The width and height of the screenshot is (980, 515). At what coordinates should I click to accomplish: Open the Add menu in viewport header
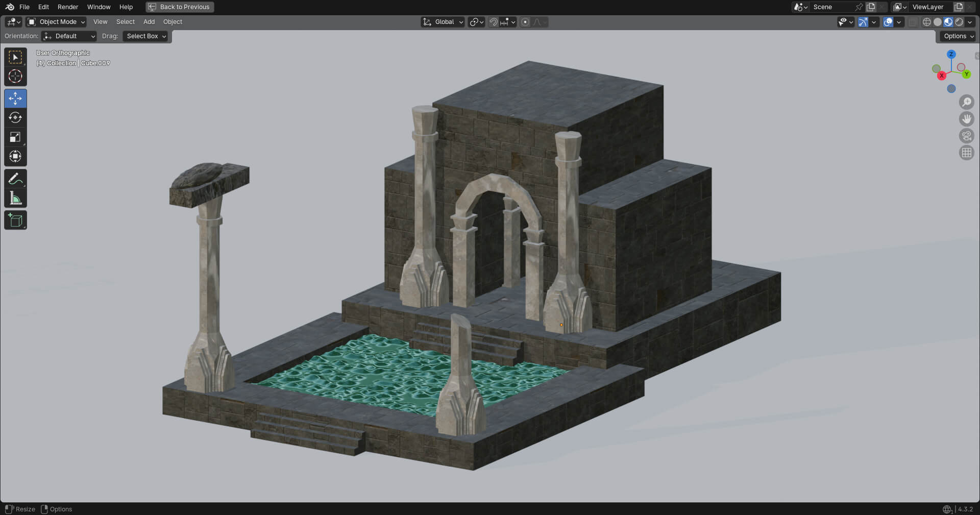[x=149, y=22]
